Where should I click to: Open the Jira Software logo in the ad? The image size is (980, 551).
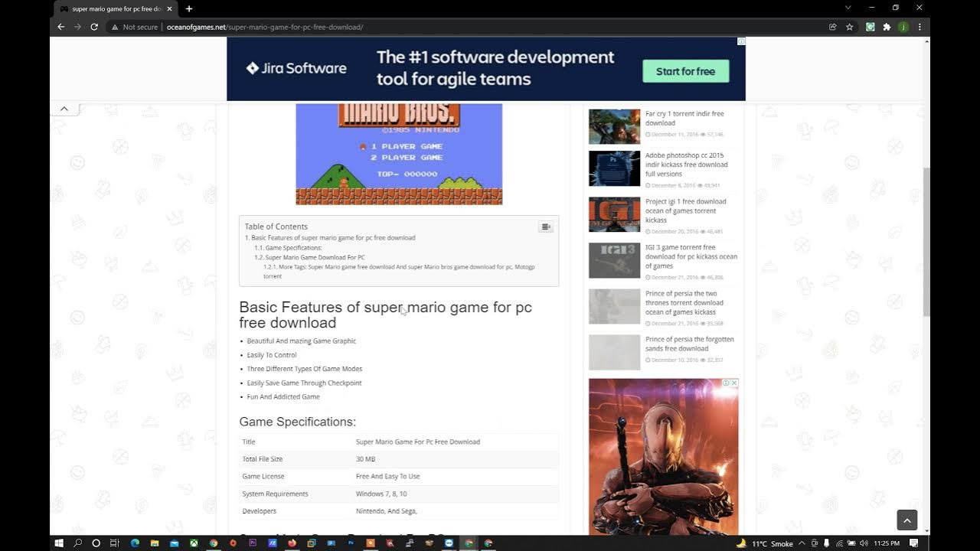click(x=296, y=68)
